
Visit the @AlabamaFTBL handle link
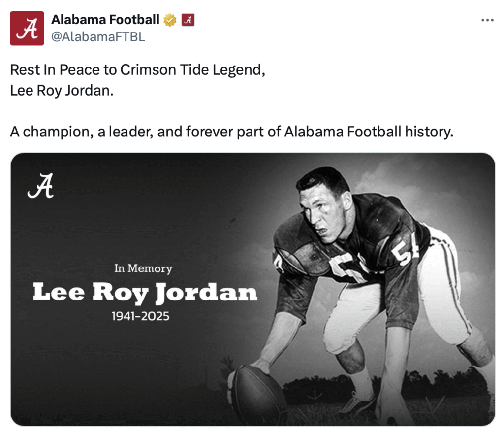coord(98,37)
